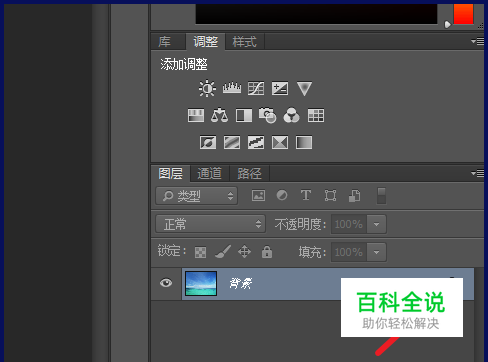Add a Gradient Map adjustment
Image resolution: width=488 pixels, height=362 pixels.
304,143
